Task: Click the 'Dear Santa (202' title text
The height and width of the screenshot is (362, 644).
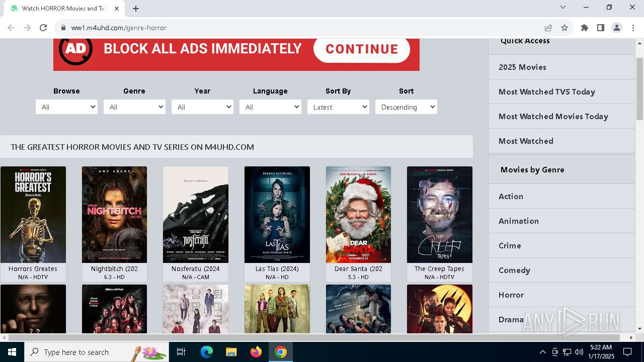Action: point(358,269)
